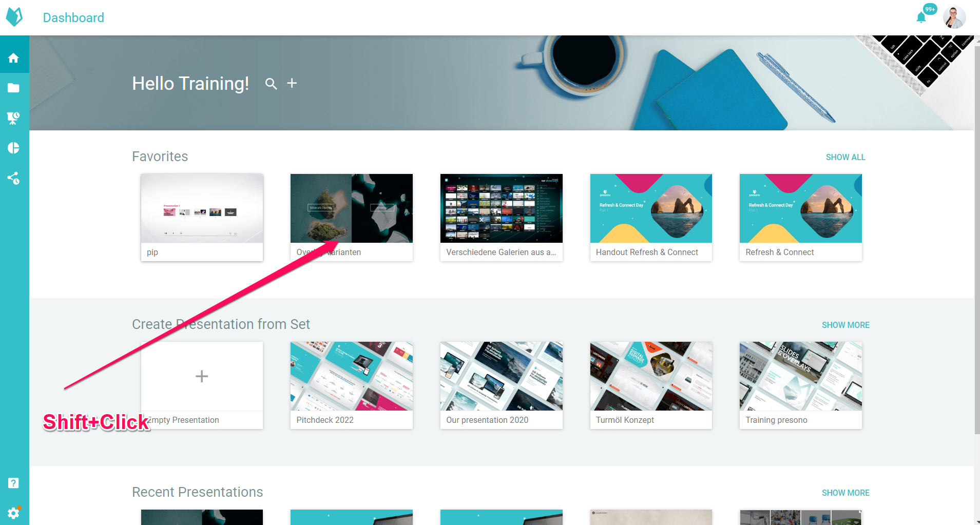Select the Turmöl Konzept set thumbnail
The height and width of the screenshot is (525, 980).
(x=651, y=376)
